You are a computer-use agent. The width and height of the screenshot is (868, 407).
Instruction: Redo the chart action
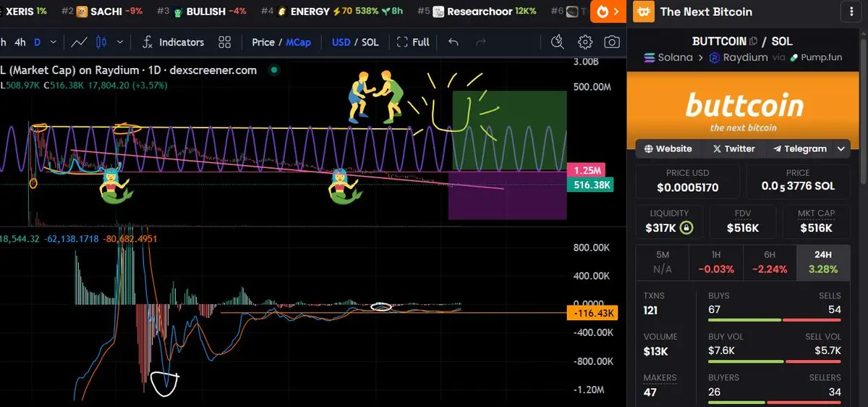480,42
